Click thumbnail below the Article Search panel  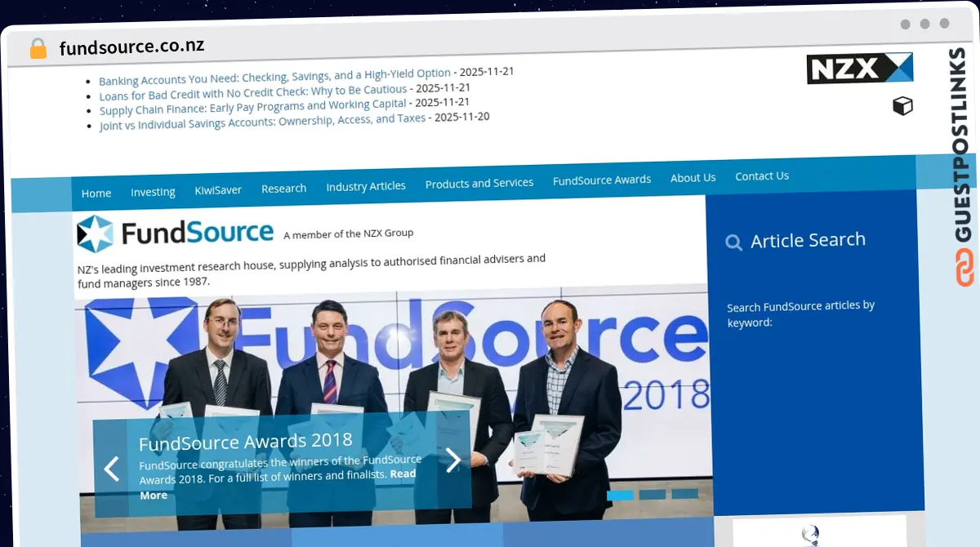819,531
